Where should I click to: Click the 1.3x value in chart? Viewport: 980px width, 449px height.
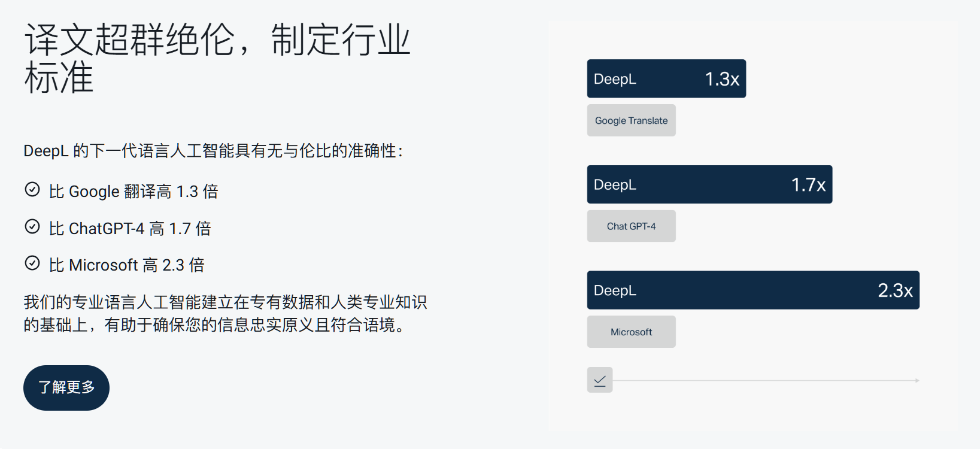[x=722, y=79]
